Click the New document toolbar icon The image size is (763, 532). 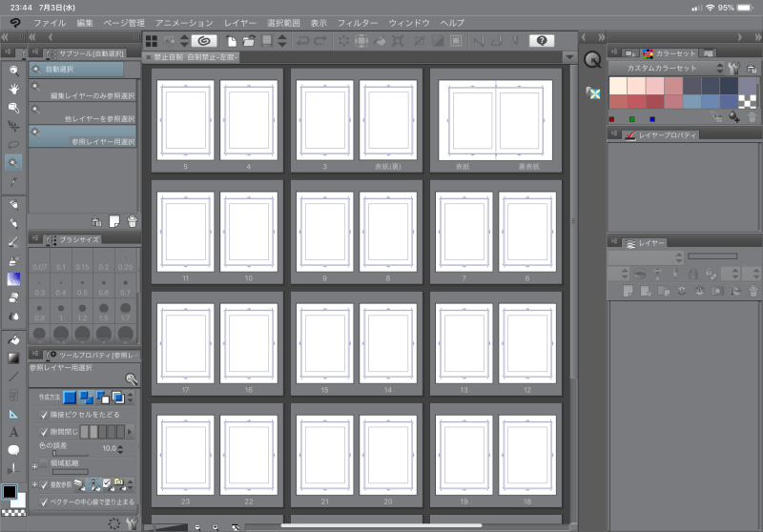click(x=232, y=41)
